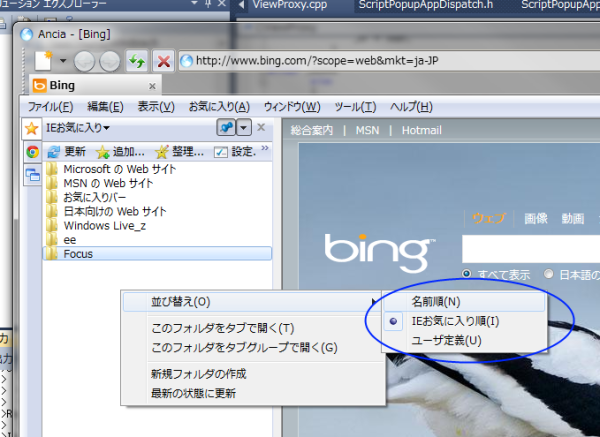Close the favorites side panel
The height and width of the screenshot is (437, 600).
(x=261, y=127)
